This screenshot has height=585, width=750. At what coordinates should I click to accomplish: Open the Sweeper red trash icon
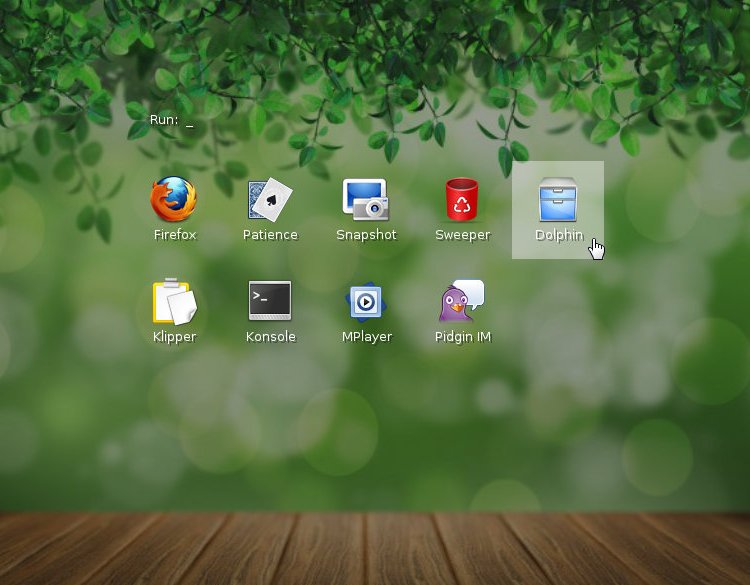pos(462,199)
